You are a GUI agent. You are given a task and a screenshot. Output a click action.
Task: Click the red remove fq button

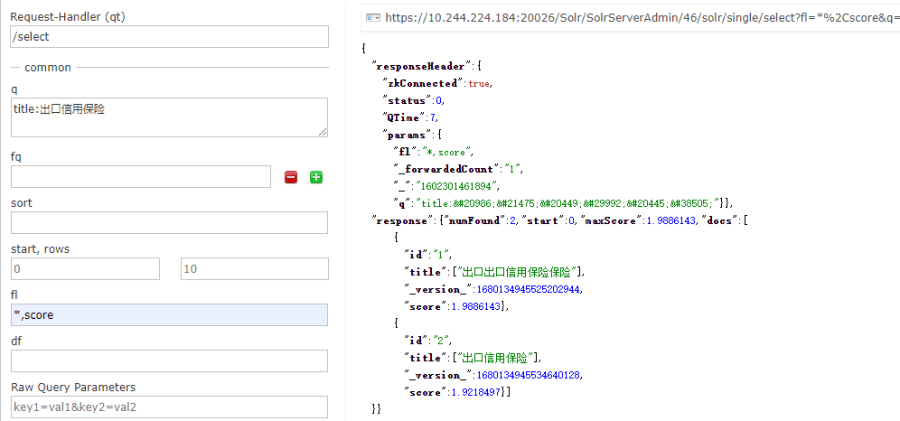291,177
